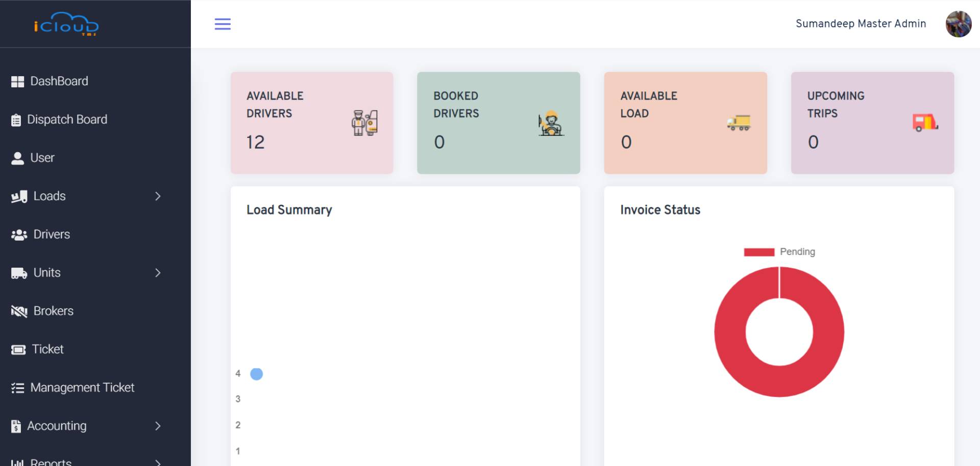Click the DashBoard grid icon
Image resolution: width=980 pixels, height=466 pixels.
click(17, 81)
